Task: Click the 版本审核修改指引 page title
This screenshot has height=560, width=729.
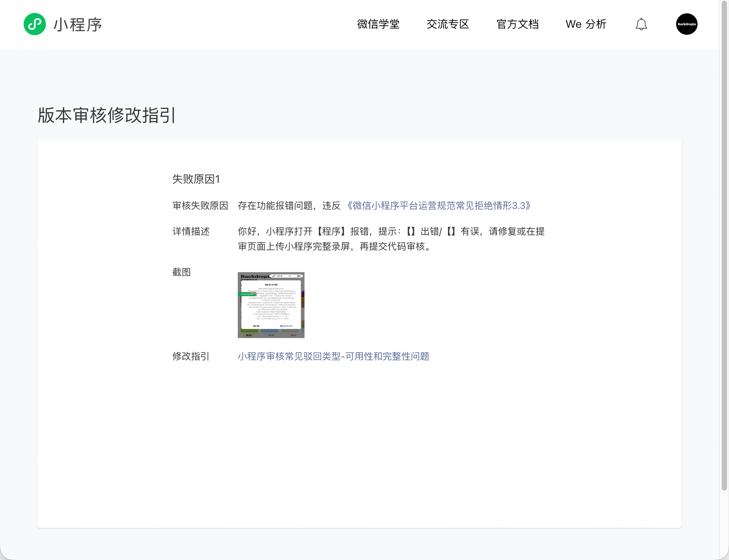Action: pos(106,116)
